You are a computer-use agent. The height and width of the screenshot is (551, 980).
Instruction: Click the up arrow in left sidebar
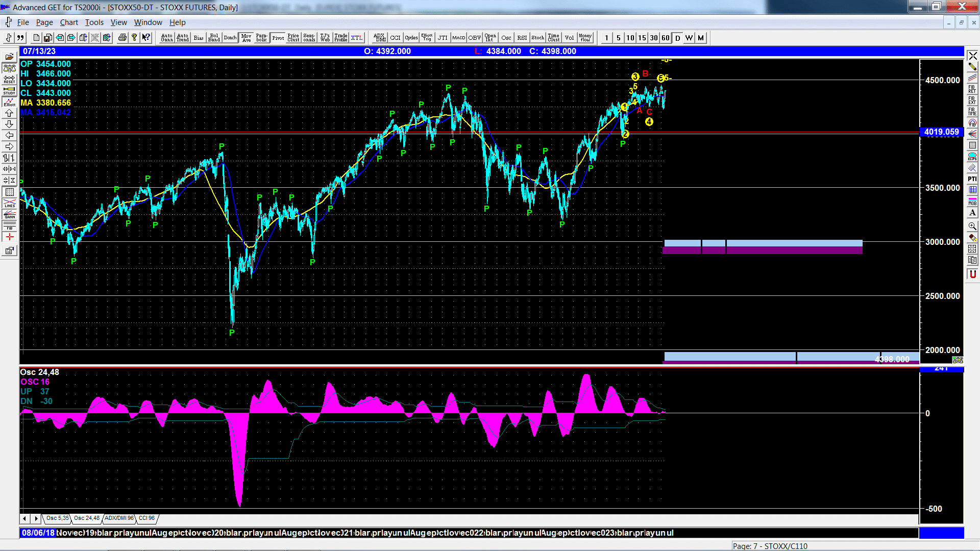(x=10, y=113)
